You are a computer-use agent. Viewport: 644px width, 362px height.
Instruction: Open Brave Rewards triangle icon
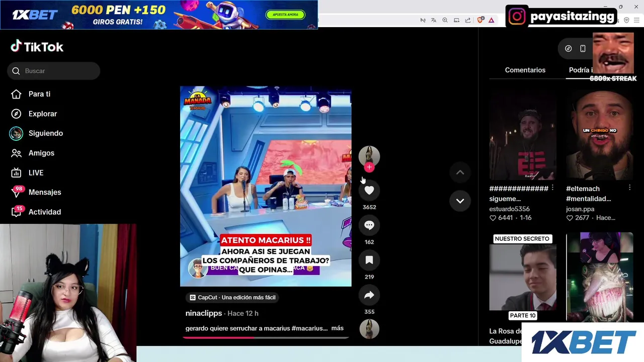(x=492, y=20)
